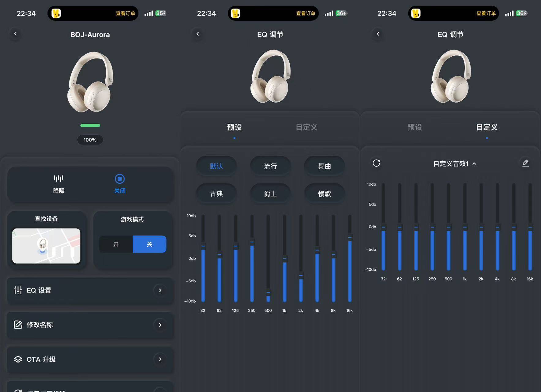Click the 32 Hz custom EQ slider handle
Image resolution: width=541 pixels, height=392 pixels.
click(x=383, y=227)
